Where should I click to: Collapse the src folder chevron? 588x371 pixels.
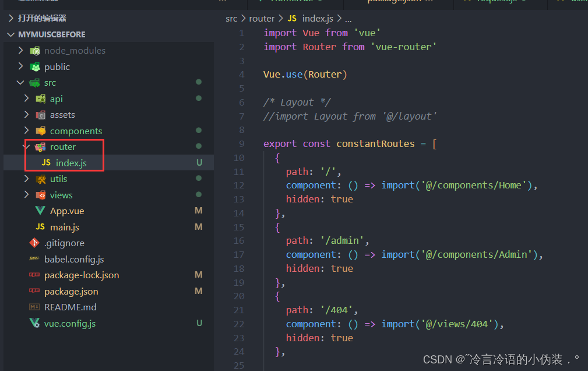[20, 83]
